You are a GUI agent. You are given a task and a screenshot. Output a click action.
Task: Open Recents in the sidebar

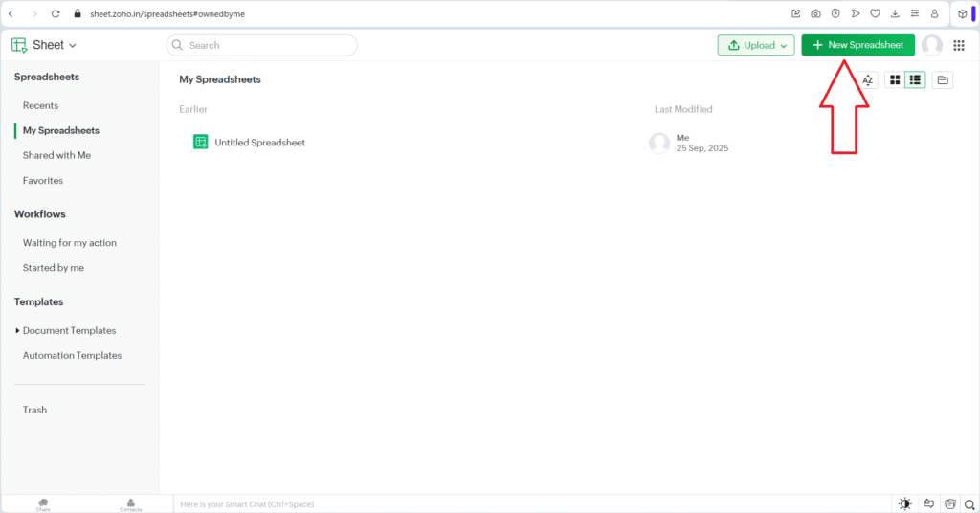pyautogui.click(x=40, y=105)
